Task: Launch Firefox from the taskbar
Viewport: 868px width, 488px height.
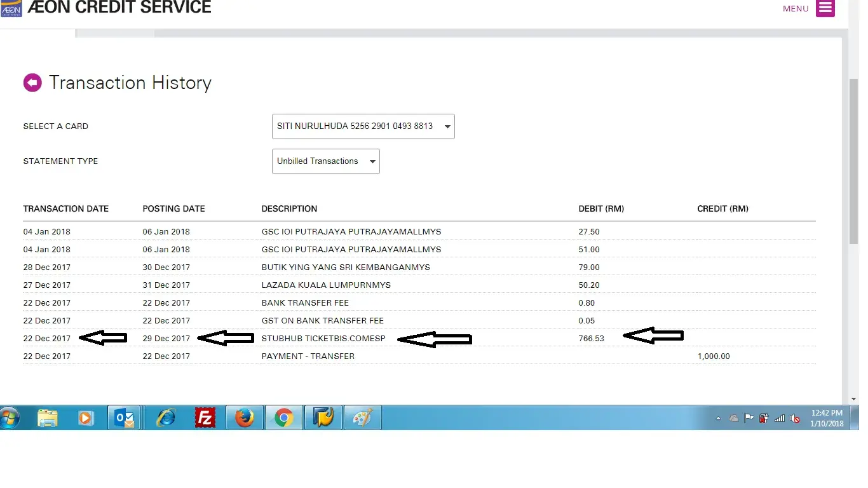Action: [245, 418]
